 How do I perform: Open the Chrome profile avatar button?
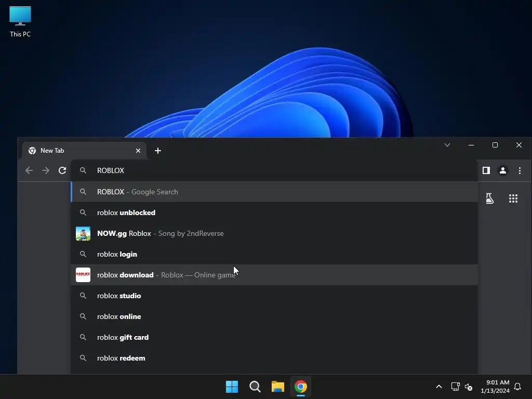(503, 170)
